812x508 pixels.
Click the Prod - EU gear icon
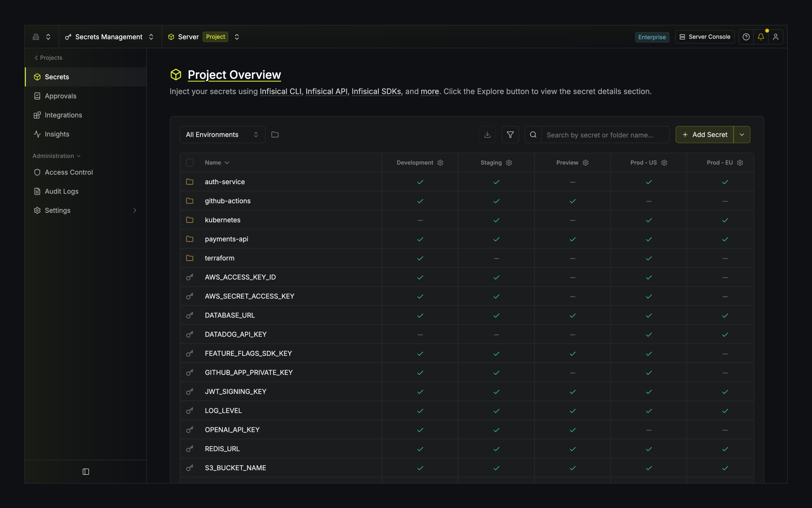tap(740, 163)
